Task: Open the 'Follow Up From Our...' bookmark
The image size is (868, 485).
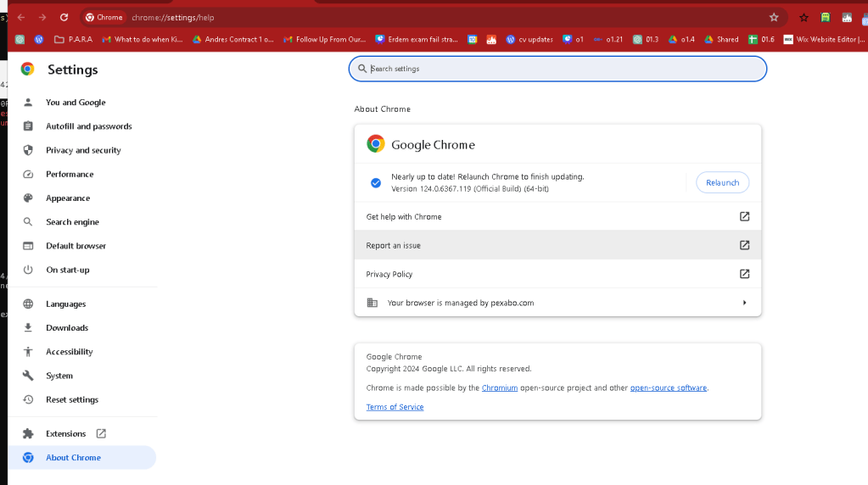Action: click(x=324, y=39)
